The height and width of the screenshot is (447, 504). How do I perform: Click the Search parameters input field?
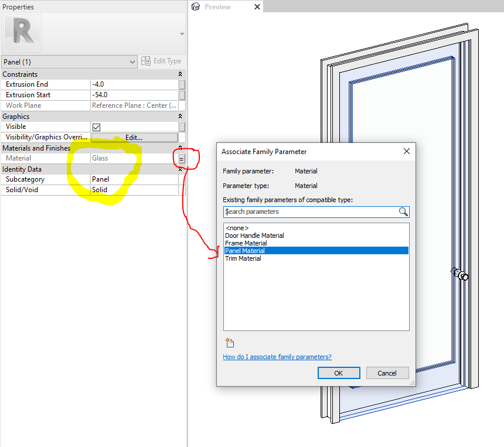click(311, 211)
